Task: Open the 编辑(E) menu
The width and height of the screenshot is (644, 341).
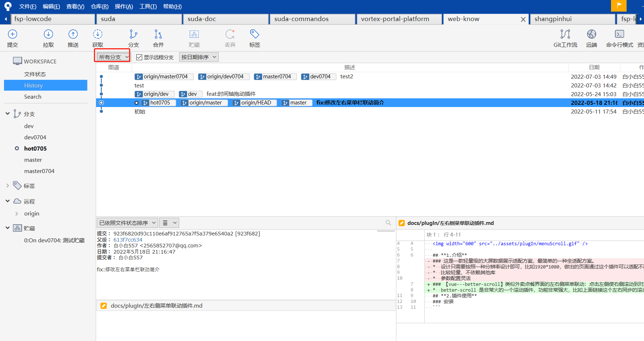Action: [51, 7]
